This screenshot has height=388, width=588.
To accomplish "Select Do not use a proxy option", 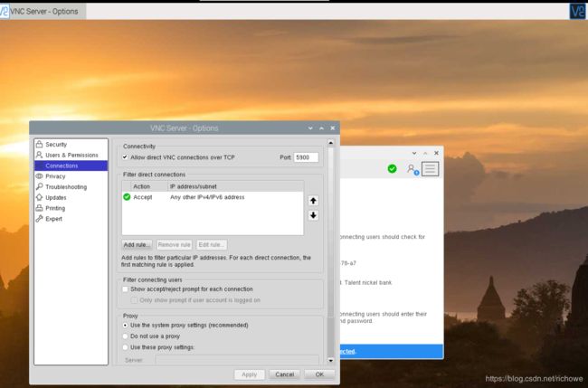I will pos(125,336).
